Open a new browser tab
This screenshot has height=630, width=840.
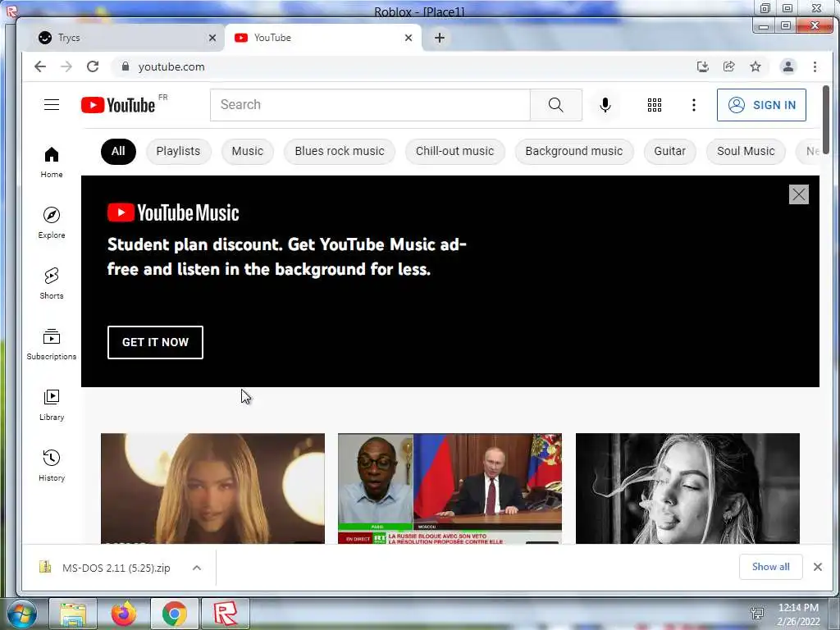(x=440, y=38)
